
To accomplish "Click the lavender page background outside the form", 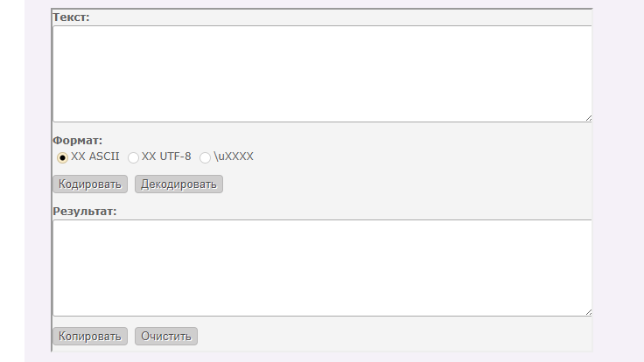I will click(618, 175).
